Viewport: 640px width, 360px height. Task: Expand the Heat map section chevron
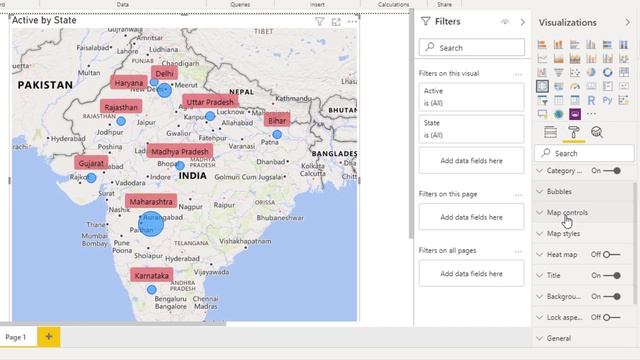(x=540, y=255)
